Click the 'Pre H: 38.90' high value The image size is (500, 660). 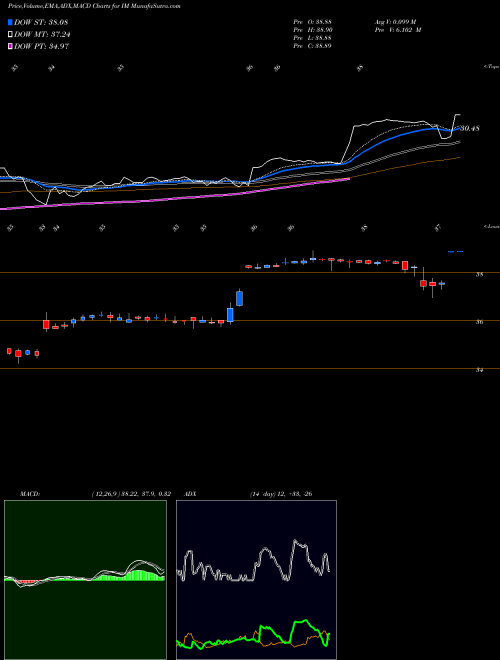[313, 30]
